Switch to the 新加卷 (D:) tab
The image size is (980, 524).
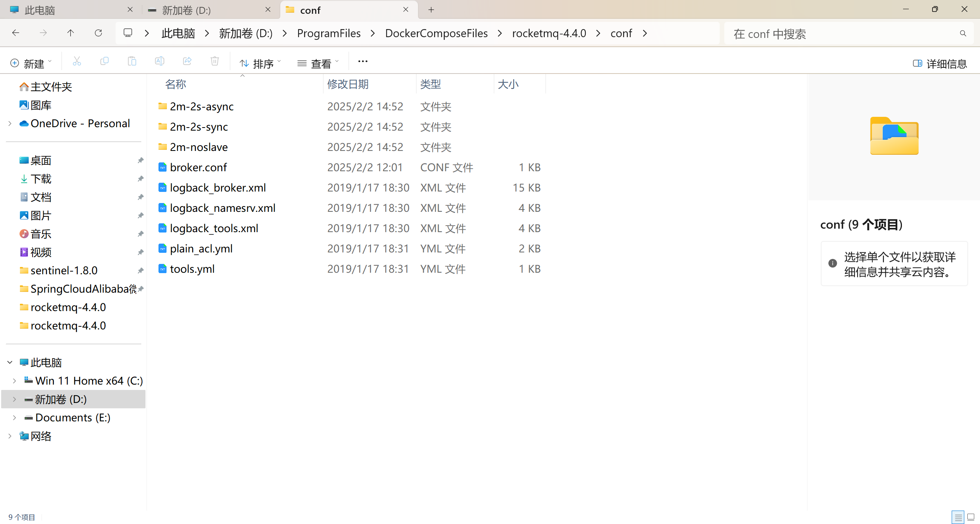(x=187, y=10)
